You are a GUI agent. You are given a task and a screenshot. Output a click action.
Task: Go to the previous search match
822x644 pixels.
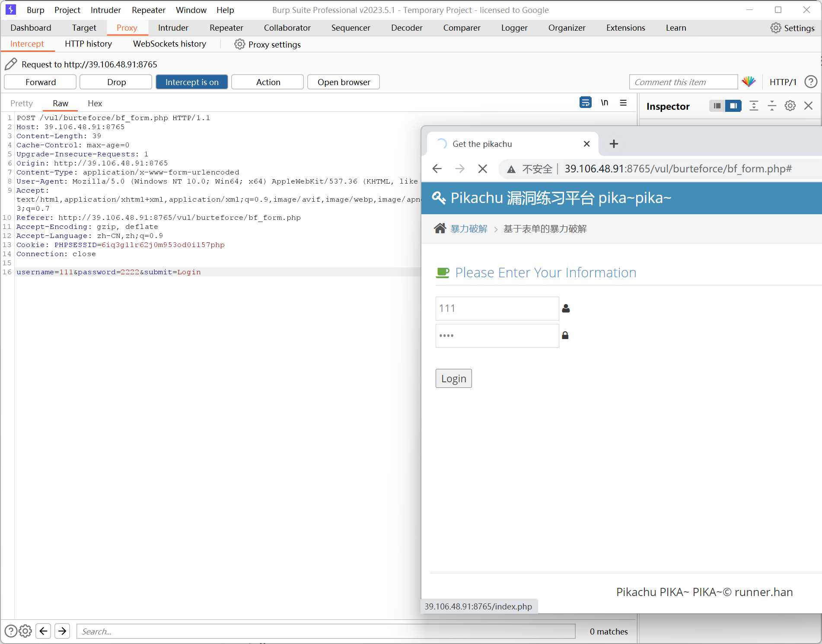tap(43, 631)
